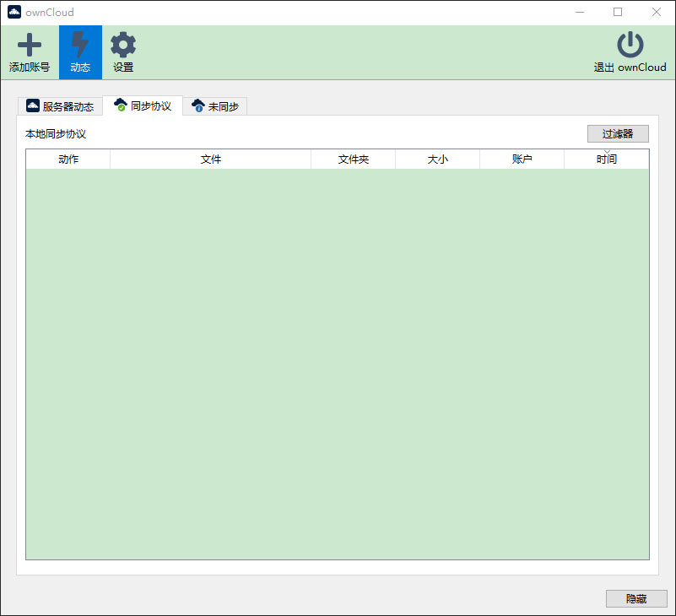Viewport: 676px width, 616px height.
Task: Sort by 大小 column header
Action: pyautogui.click(x=438, y=159)
